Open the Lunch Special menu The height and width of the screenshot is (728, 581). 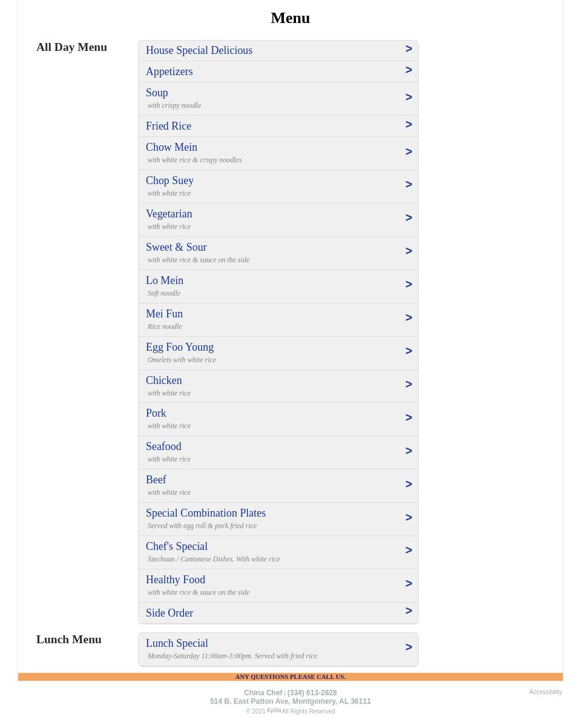(x=177, y=643)
